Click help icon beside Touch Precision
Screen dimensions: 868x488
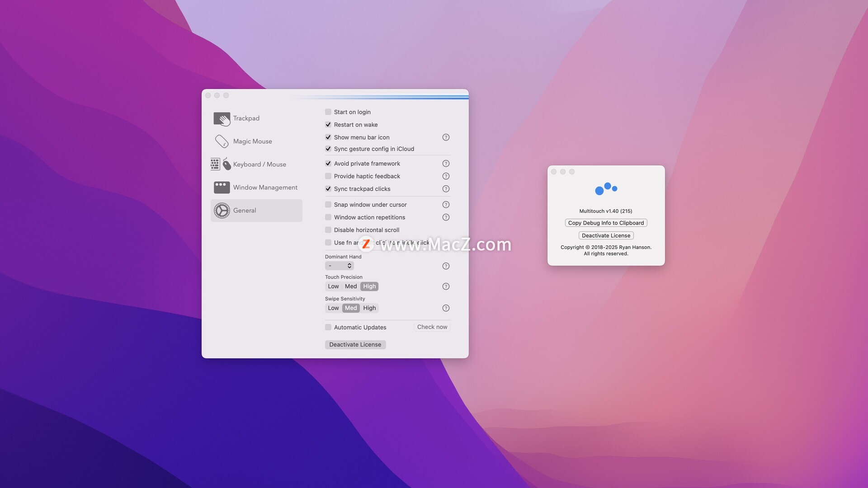tap(446, 286)
